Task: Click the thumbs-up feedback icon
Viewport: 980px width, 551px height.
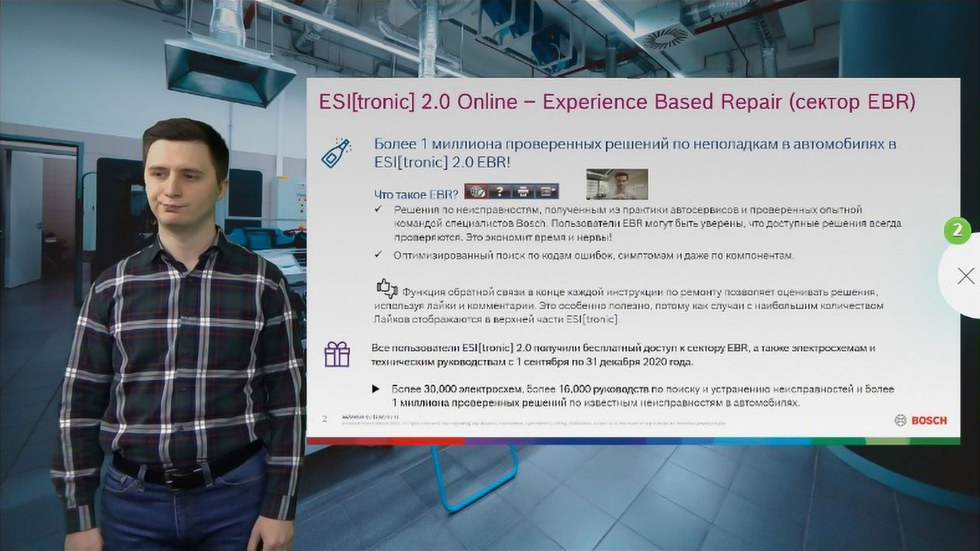Action: [387, 288]
